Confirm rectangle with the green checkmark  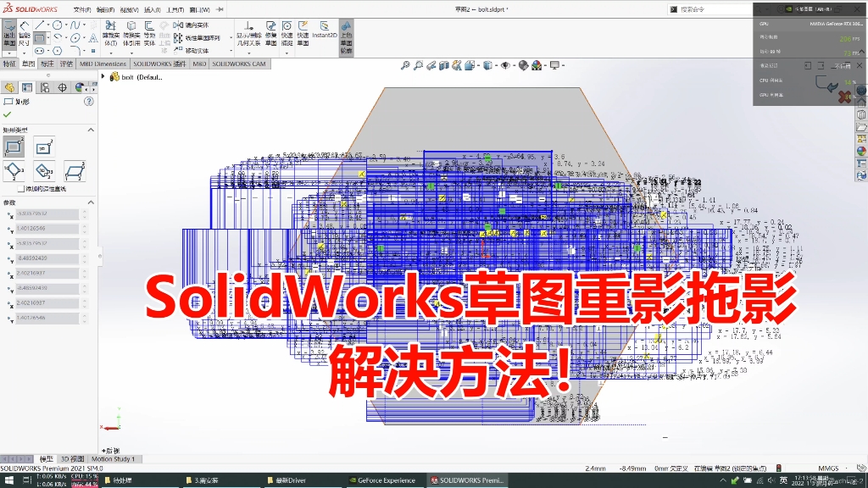coord(7,114)
